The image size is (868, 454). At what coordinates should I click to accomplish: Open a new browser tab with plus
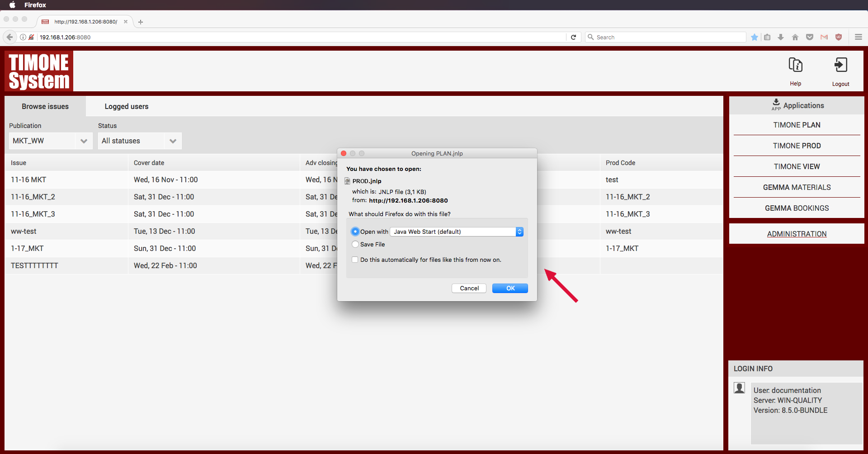141,22
